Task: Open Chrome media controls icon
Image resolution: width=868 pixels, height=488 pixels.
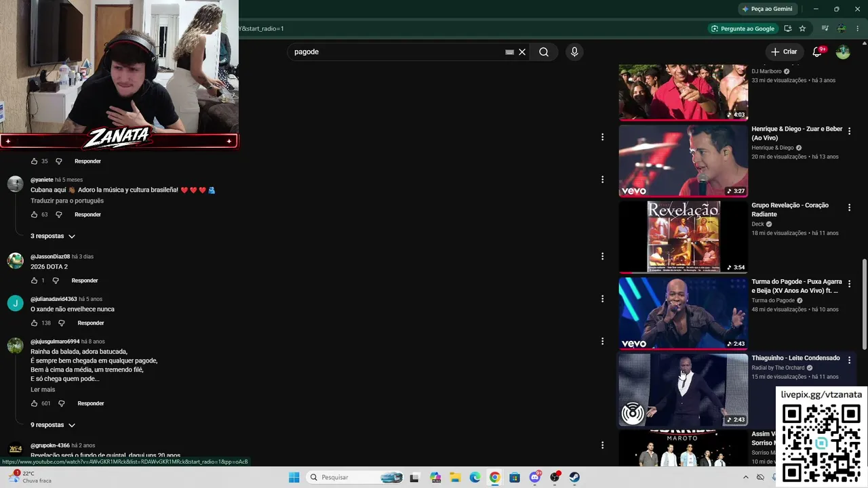Action: coord(825,28)
